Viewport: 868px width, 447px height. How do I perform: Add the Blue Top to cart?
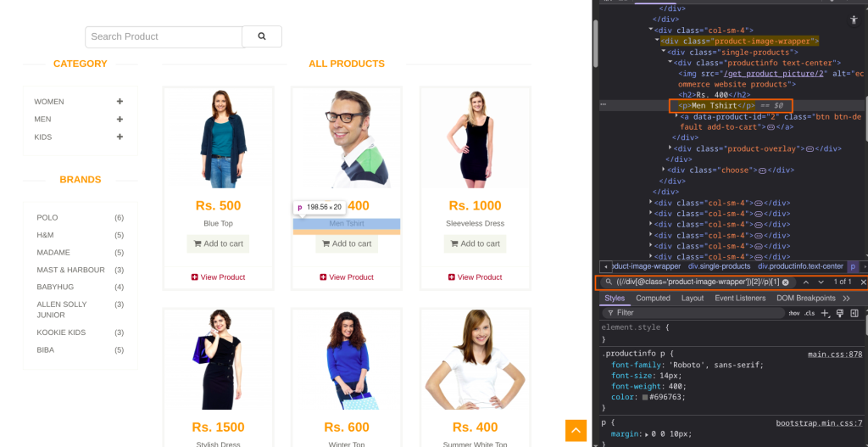click(x=218, y=243)
